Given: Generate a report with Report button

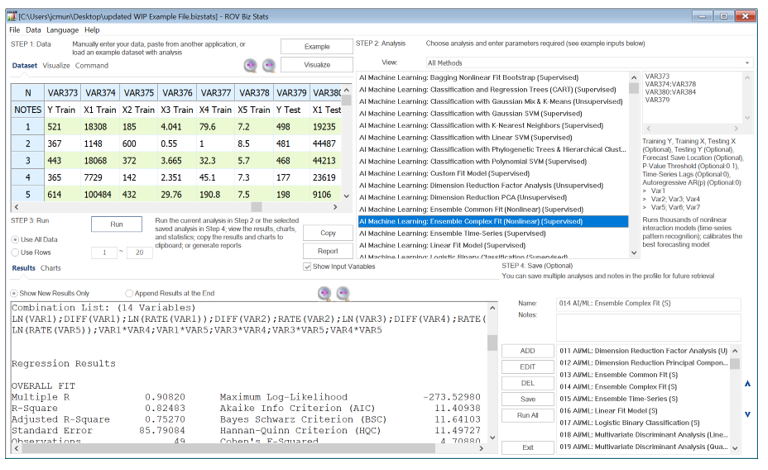Looking at the screenshot, I should click(x=328, y=251).
